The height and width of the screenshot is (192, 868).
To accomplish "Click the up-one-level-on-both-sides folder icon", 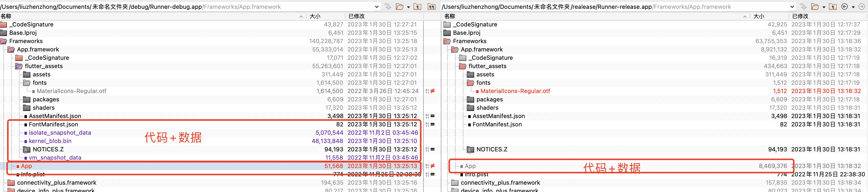I will [432, 6].
